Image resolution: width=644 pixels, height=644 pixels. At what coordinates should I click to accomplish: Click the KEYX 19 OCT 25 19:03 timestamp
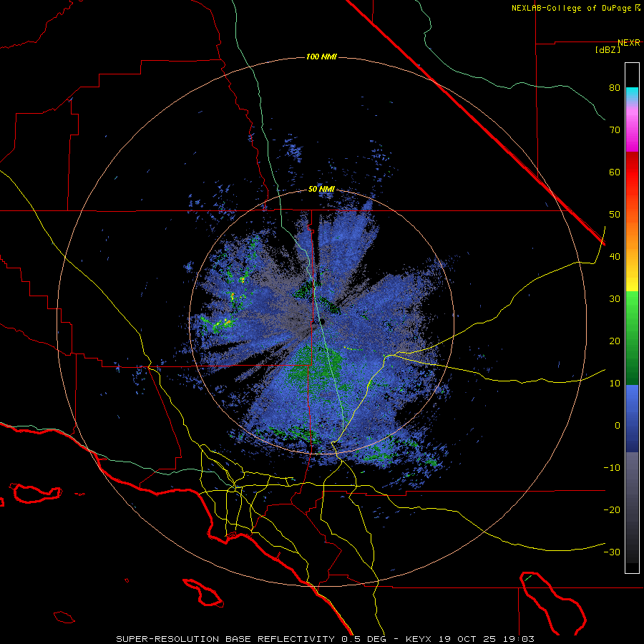(x=470, y=639)
